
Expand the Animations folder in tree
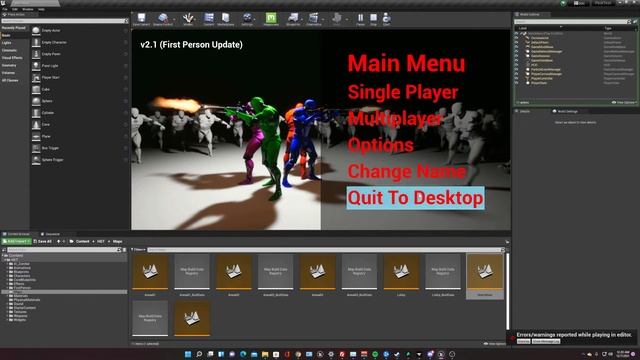[8, 268]
